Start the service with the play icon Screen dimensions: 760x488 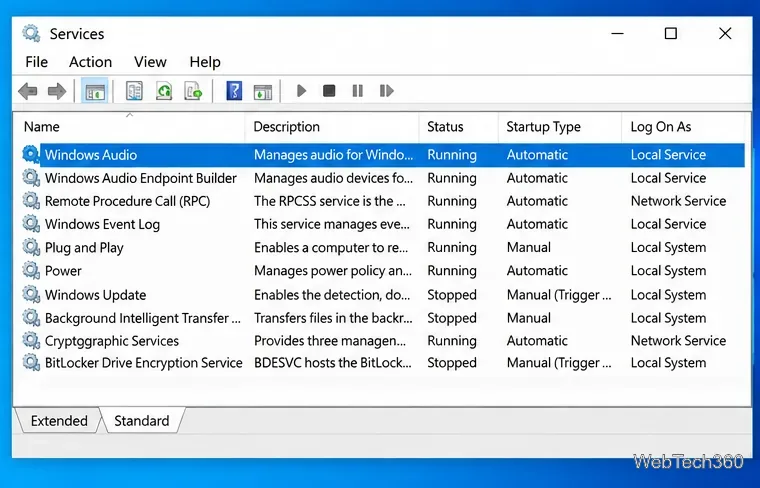pos(301,91)
